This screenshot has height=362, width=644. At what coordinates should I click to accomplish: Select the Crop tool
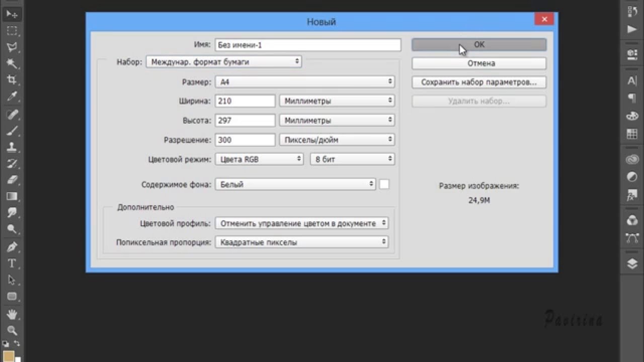click(x=12, y=79)
